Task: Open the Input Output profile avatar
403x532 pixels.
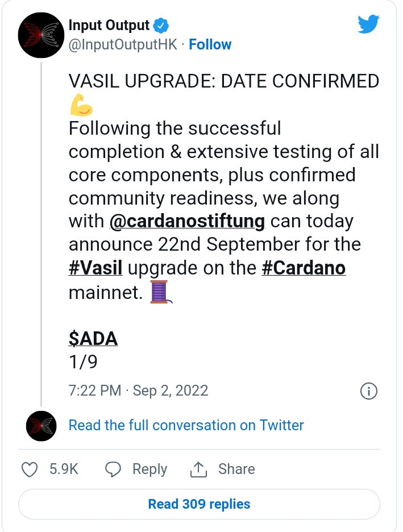Action: pos(41,35)
